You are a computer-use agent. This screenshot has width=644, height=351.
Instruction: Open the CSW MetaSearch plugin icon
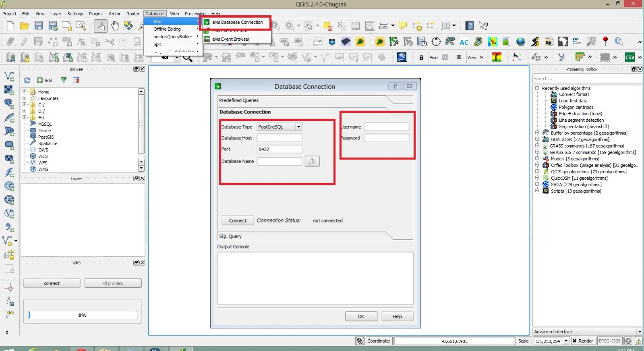coord(318,41)
